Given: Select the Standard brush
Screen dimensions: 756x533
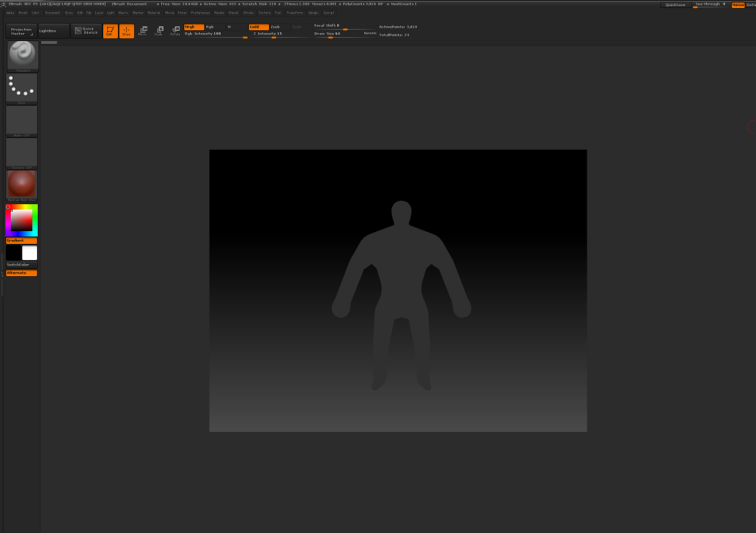Looking at the screenshot, I should pyautogui.click(x=22, y=55).
